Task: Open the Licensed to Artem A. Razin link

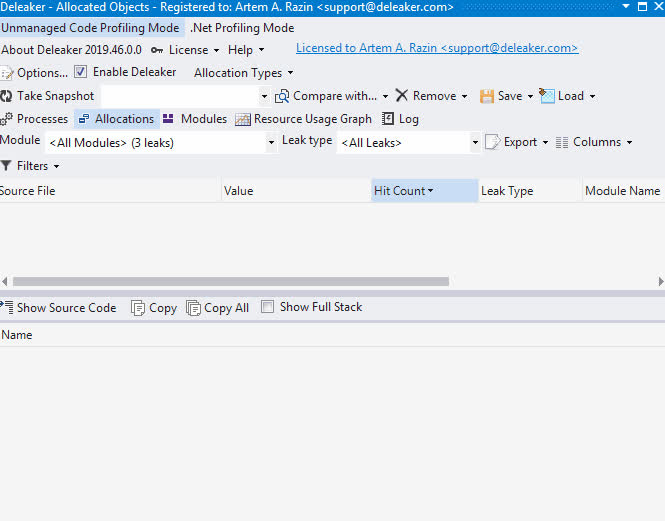Action: pyautogui.click(x=437, y=48)
